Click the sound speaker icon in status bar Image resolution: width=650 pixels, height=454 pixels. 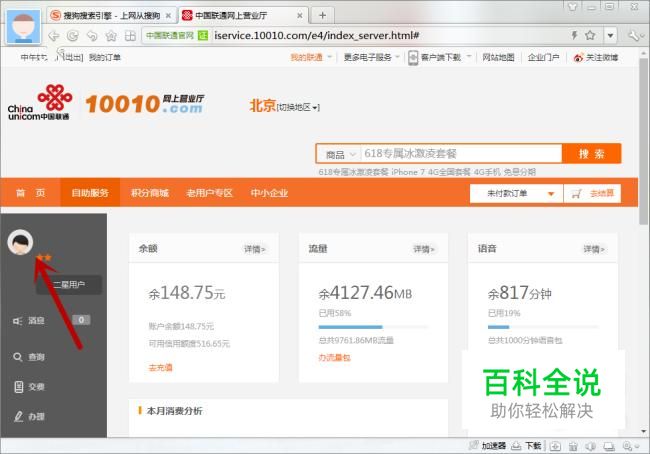click(x=591, y=446)
